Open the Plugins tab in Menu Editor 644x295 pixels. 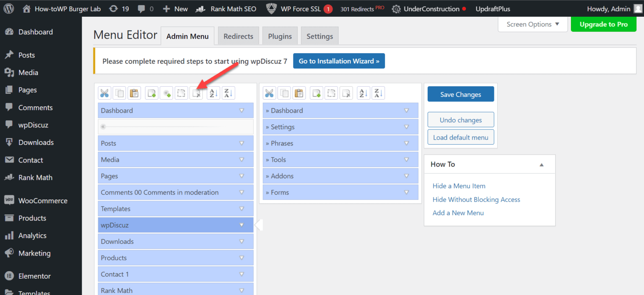point(280,36)
